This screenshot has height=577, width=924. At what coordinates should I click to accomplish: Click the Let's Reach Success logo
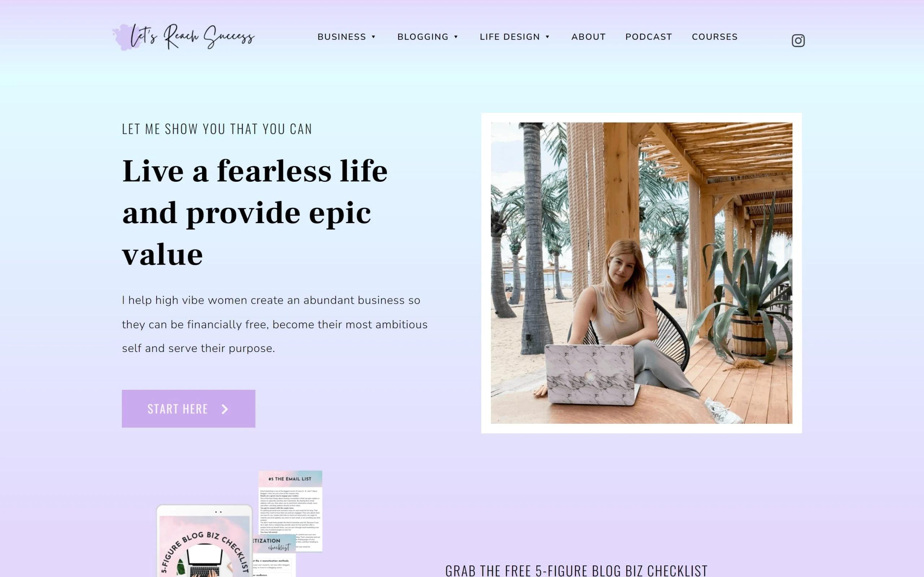tap(184, 37)
